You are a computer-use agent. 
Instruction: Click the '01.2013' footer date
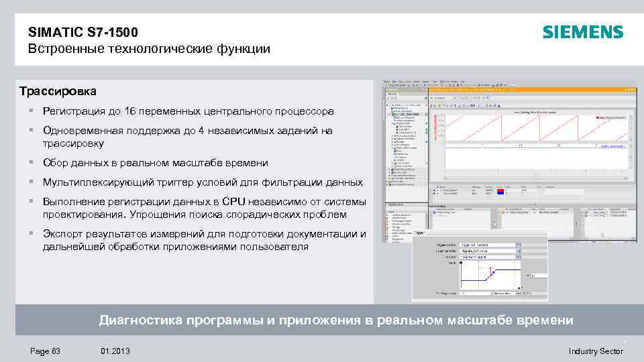coord(115,351)
